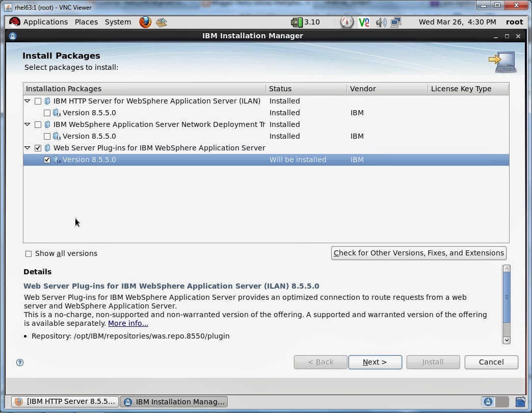The height and width of the screenshot is (413, 532).
Task: Select the Web Server Plug-ins package icon
Action: click(x=48, y=148)
